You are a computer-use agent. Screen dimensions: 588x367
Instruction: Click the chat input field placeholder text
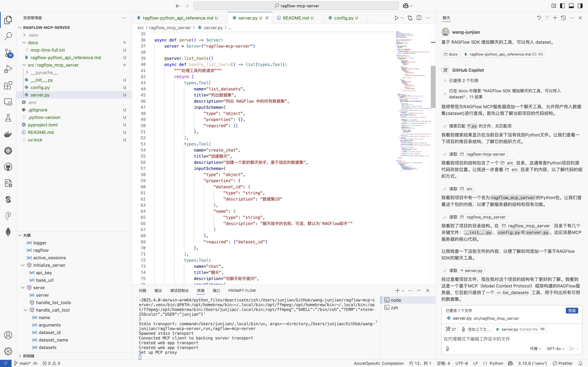(477, 339)
